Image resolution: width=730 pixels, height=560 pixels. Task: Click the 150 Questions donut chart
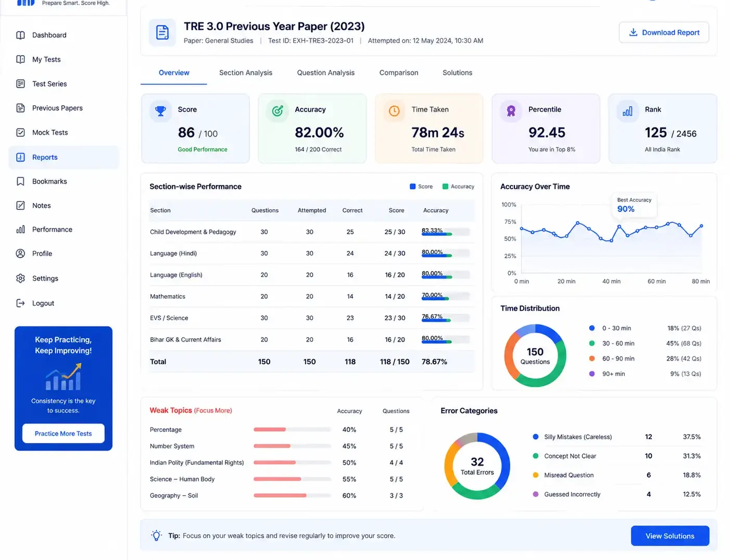pos(535,355)
